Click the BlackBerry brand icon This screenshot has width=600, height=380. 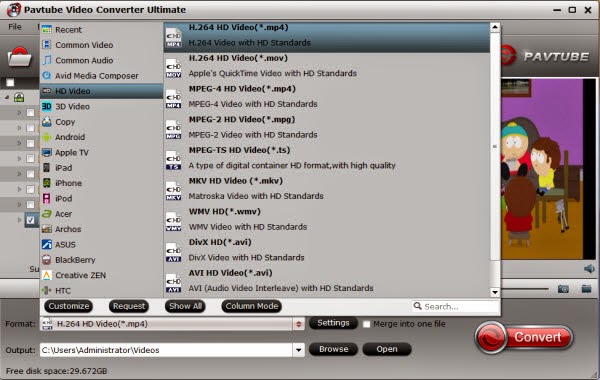tap(47, 259)
